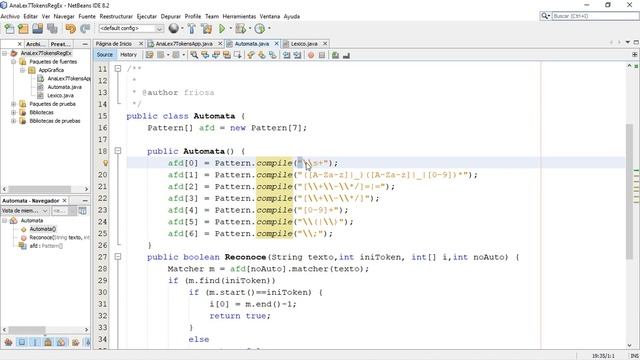Toggle Show Fields filter in Navigator bottom bar
The height and width of the screenshot is (360, 640).
tap(22, 342)
